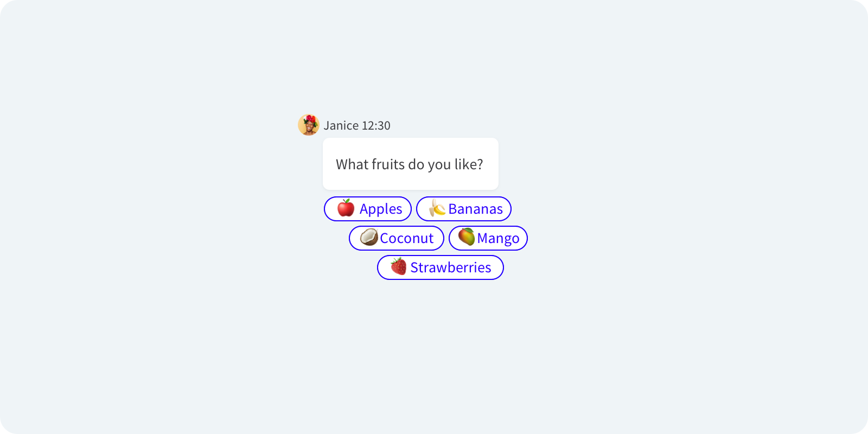Click the strawberry icon in the Strawberries reply
The image size is (868, 434).
coord(399,267)
